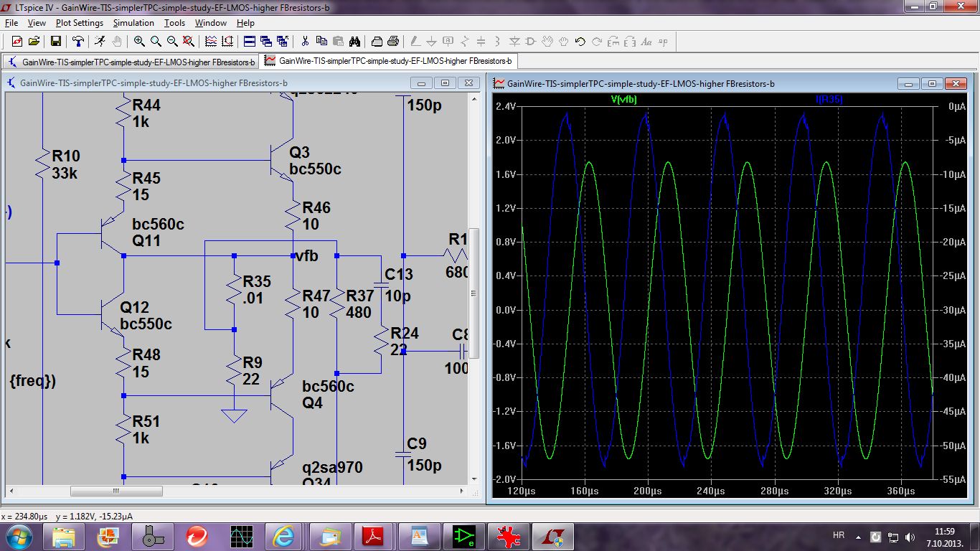Screen dimensions: 980x551
Task: Click the Place Component gate icon
Action: coord(531,42)
